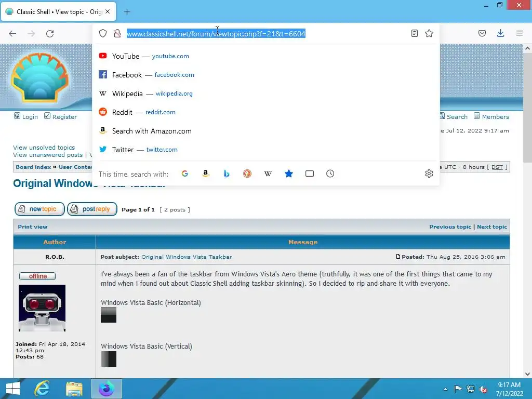The width and height of the screenshot is (532, 399).
Task: Search history using the clock icon
Action: [330, 174]
